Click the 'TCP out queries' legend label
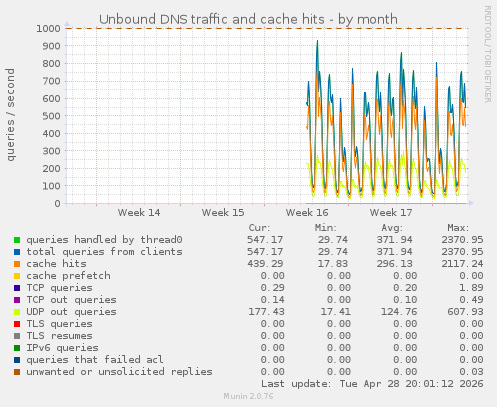The width and height of the screenshot is (497, 407). (x=71, y=300)
